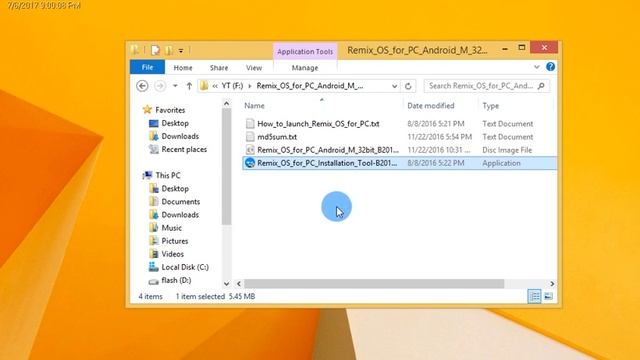Image resolution: width=640 pixels, height=360 pixels.
Task: Open the File menu
Action: (x=147, y=67)
